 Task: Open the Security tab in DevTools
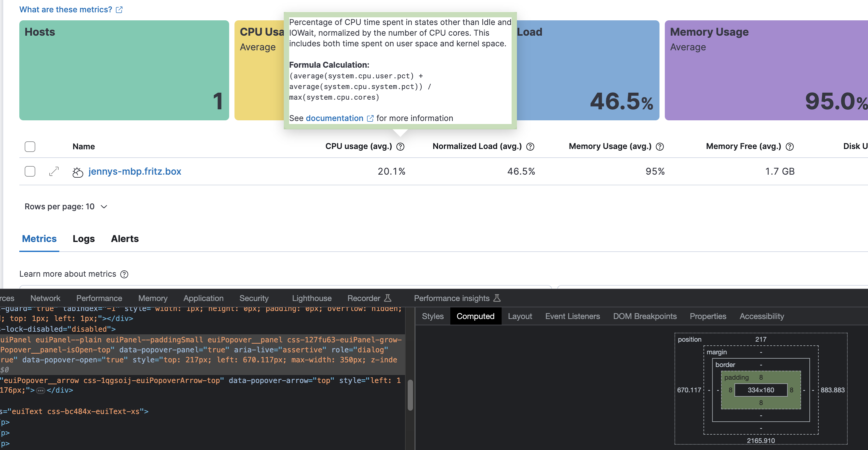click(x=254, y=298)
